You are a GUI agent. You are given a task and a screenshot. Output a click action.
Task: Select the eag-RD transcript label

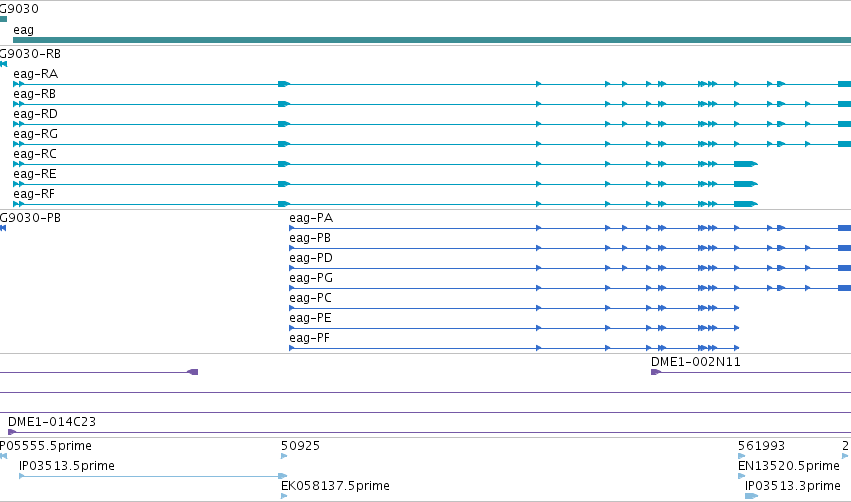pos(35,114)
